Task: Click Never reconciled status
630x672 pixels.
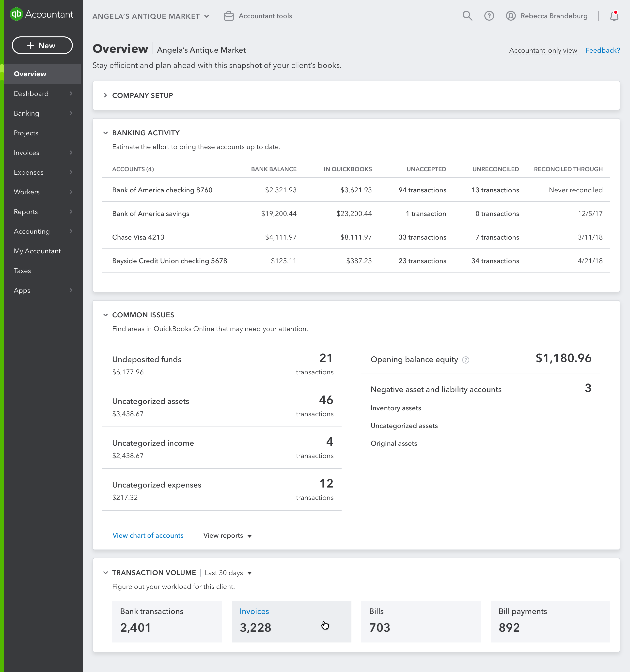Action: pos(576,190)
